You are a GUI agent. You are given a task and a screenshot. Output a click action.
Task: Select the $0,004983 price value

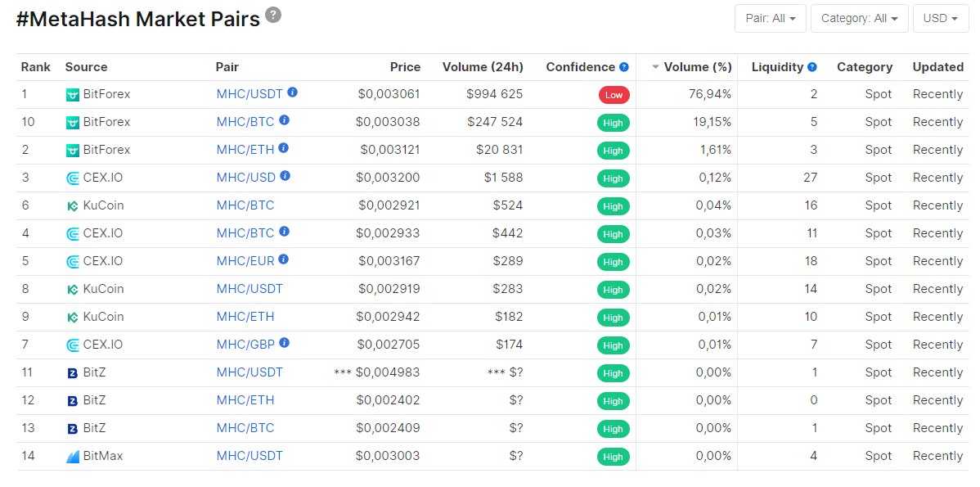click(388, 372)
